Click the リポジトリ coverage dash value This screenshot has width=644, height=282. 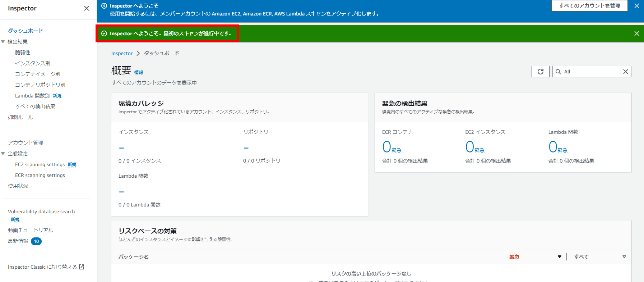[x=246, y=148]
